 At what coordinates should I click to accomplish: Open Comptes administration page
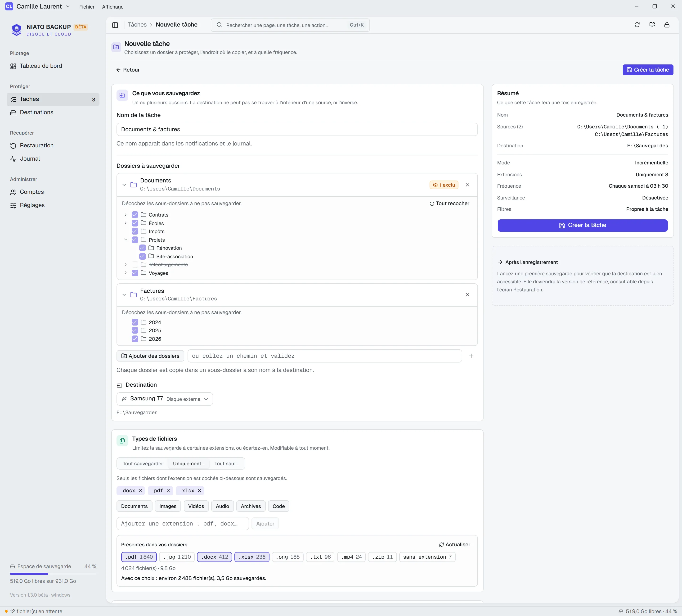(53, 192)
